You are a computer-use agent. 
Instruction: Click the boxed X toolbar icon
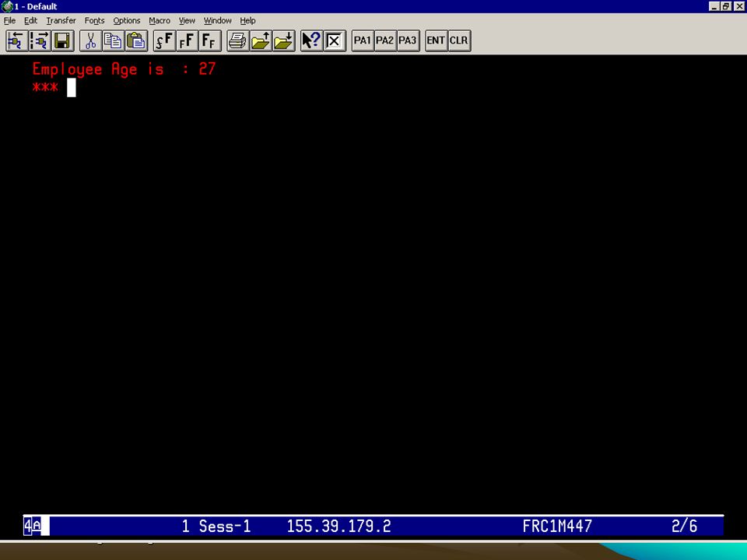(x=335, y=41)
